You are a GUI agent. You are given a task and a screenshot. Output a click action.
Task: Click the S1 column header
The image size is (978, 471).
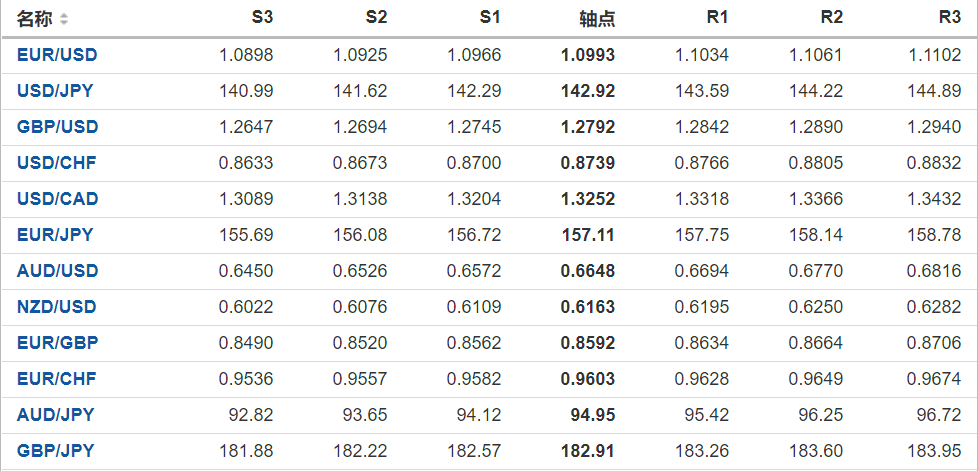click(490, 19)
